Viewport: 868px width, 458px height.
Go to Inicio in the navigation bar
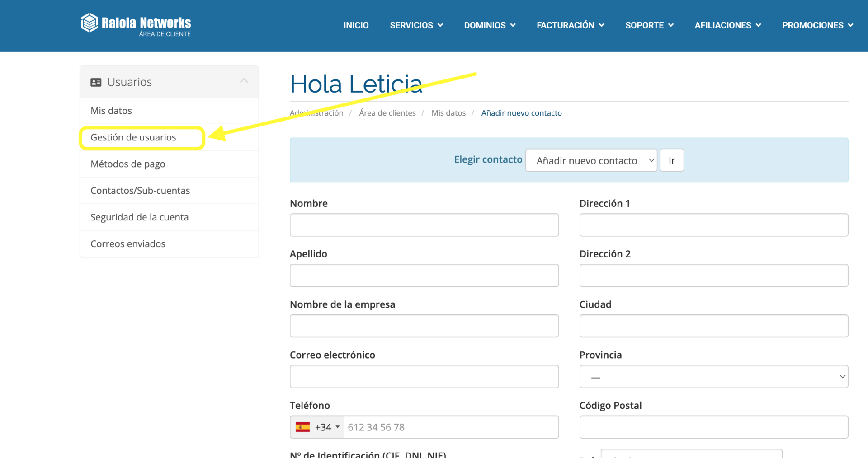tap(356, 25)
